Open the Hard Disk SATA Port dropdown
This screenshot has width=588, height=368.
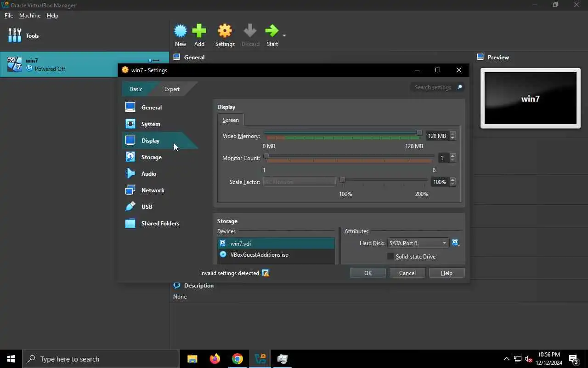418,243
